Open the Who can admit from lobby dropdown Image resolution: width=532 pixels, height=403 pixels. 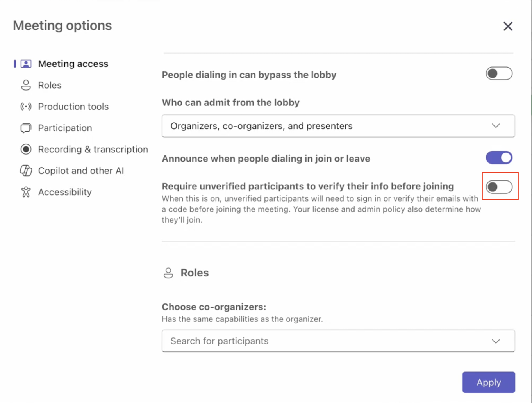point(338,126)
